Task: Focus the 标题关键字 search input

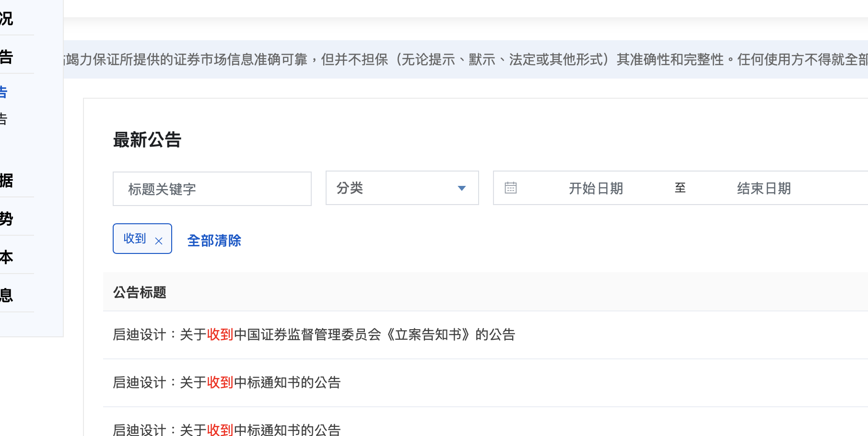Action: 212,189
